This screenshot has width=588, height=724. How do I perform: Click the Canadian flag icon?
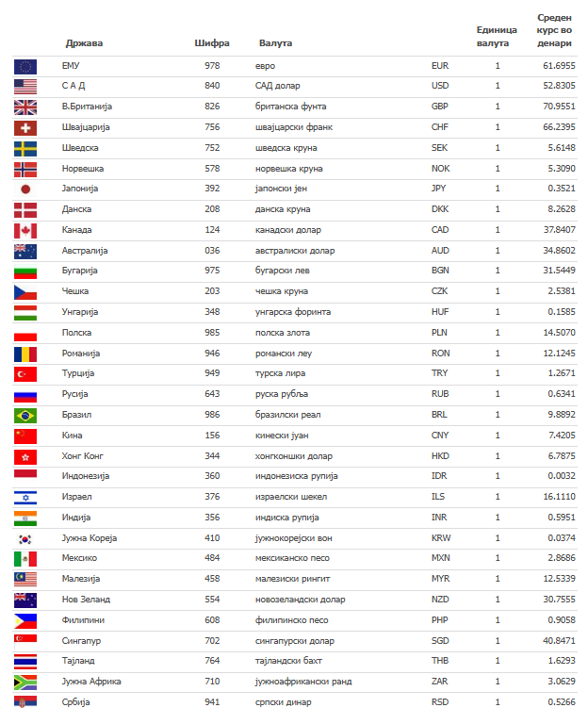tap(25, 230)
